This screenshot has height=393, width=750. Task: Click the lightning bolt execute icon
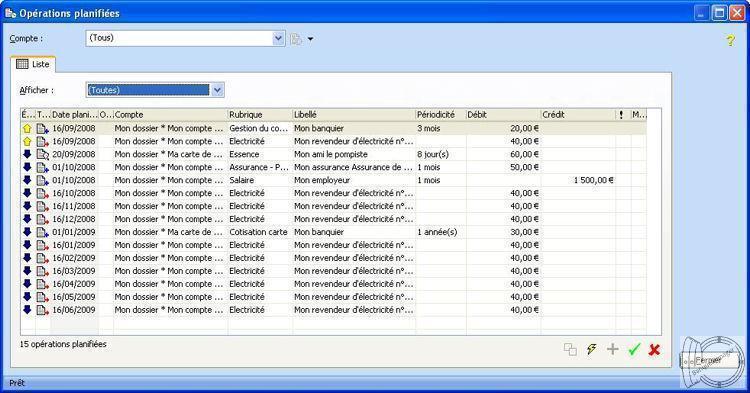coord(592,349)
